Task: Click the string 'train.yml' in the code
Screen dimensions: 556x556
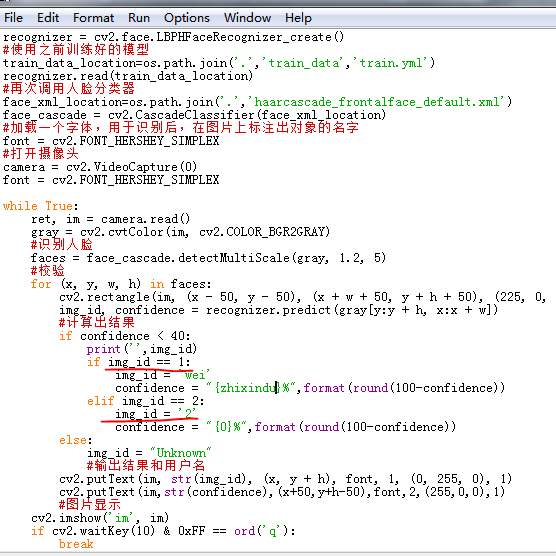Action: 394,63
